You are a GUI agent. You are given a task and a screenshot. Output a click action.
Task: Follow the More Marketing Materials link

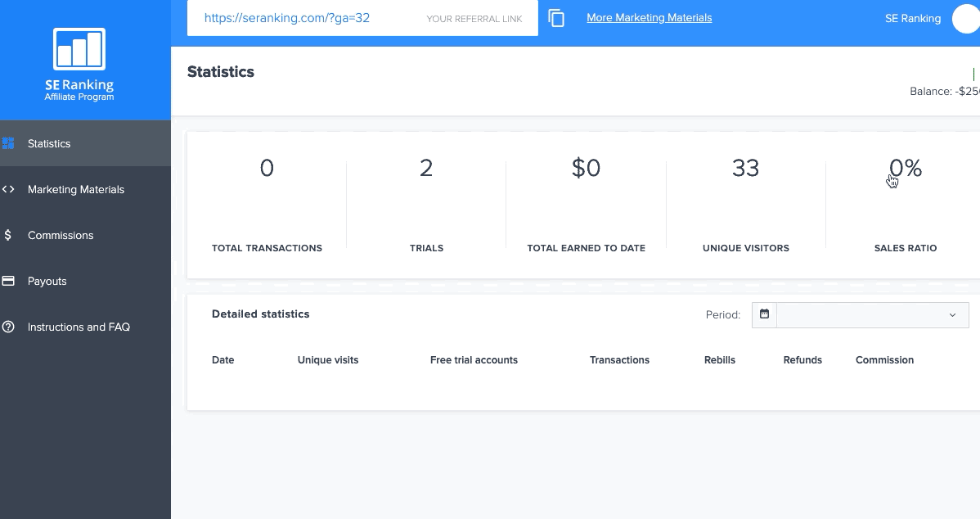coord(650,17)
